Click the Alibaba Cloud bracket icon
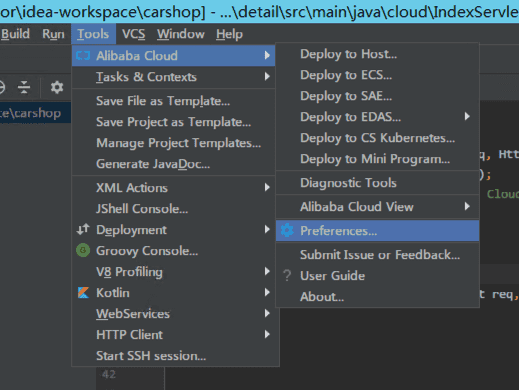The height and width of the screenshot is (390, 519). click(x=83, y=56)
